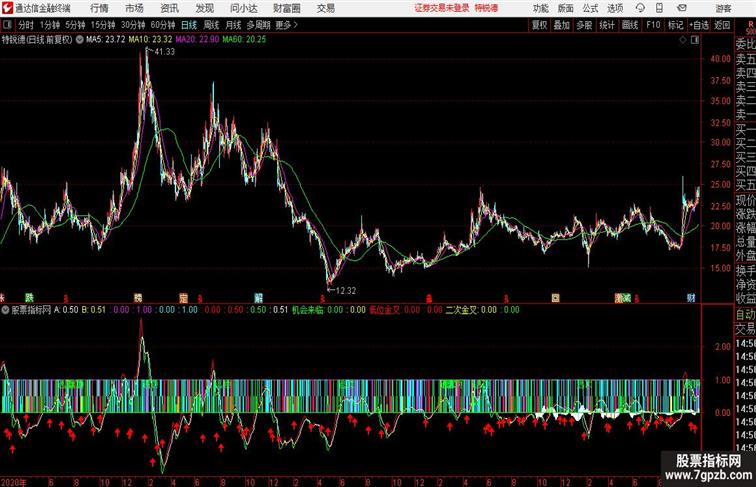Switch to the 15分钟 period tab

pyautogui.click(x=103, y=25)
